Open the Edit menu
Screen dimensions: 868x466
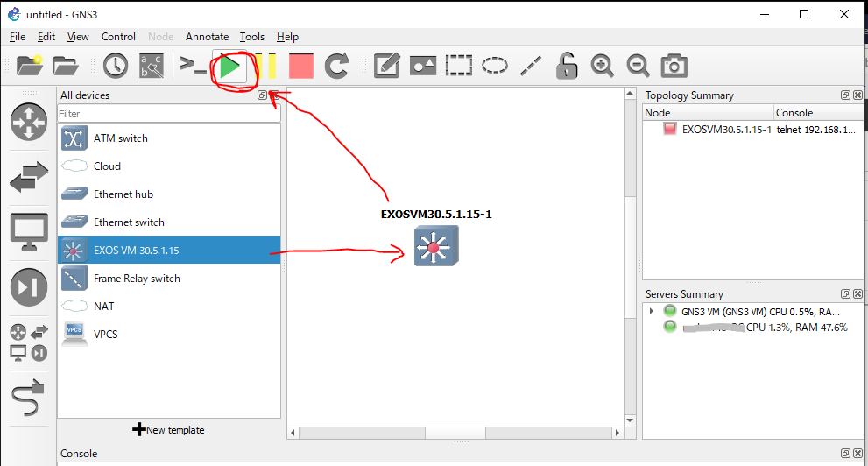coord(46,37)
